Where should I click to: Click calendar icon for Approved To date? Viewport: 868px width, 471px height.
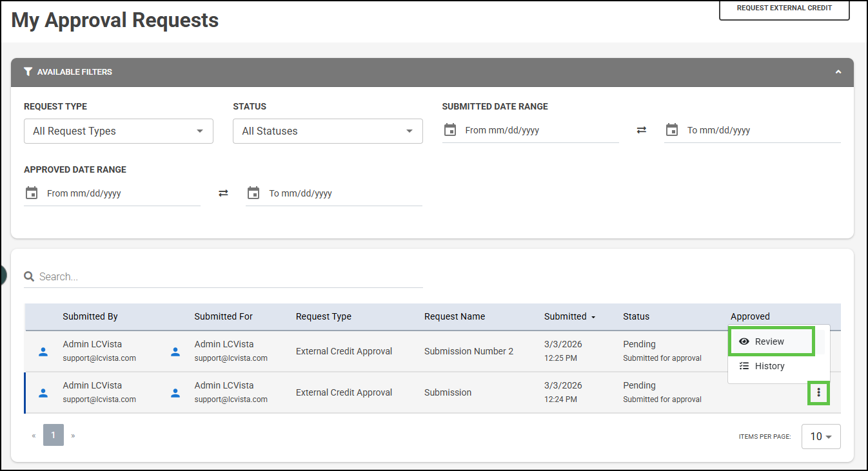[x=253, y=193]
